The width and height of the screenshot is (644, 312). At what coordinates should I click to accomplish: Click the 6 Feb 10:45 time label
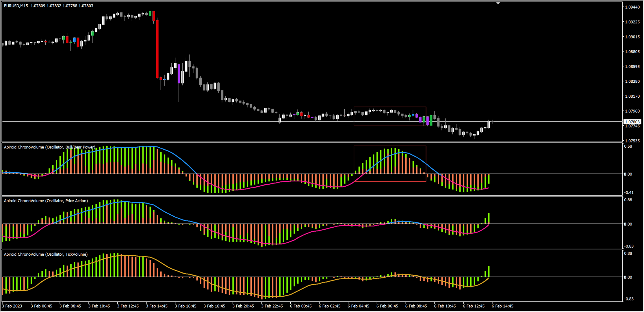[445, 306]
